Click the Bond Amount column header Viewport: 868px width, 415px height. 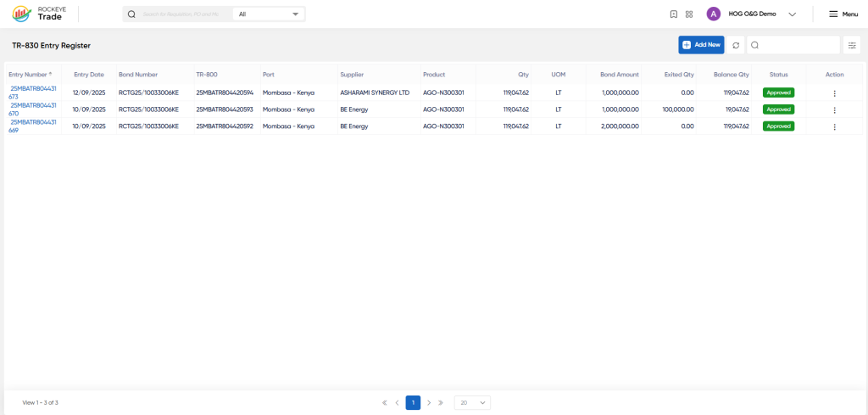coord(620,74)
